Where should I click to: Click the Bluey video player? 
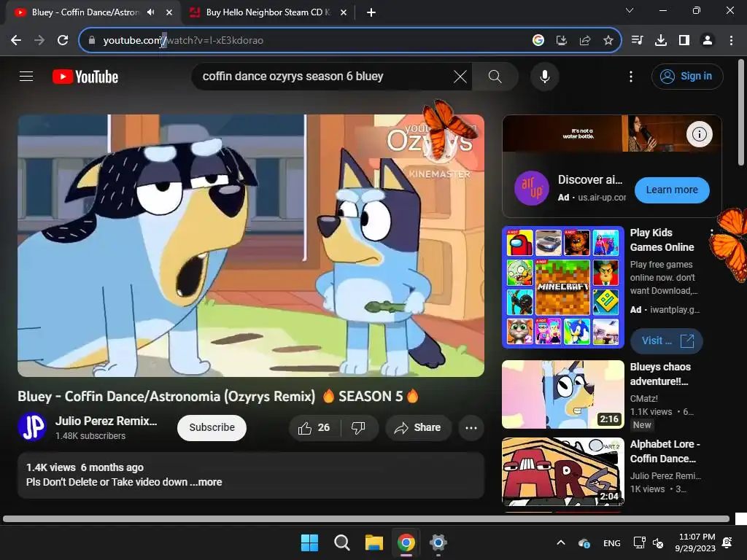251,246
